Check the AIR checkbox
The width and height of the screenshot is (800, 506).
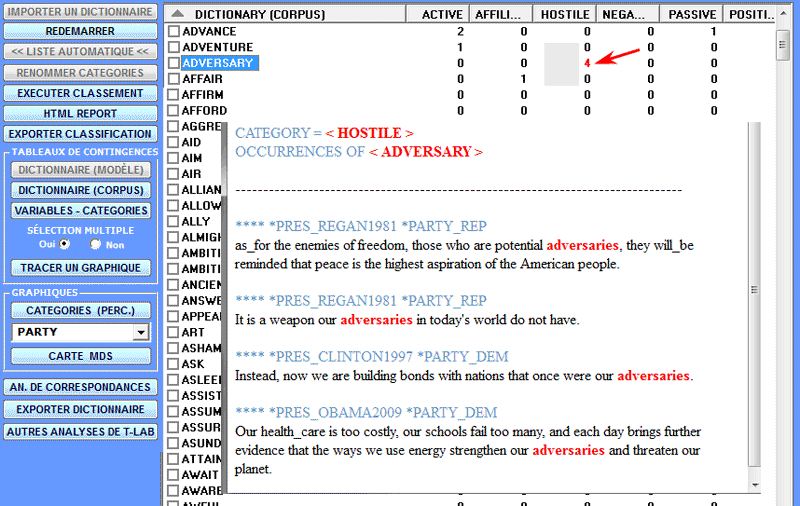pos(174,173)
